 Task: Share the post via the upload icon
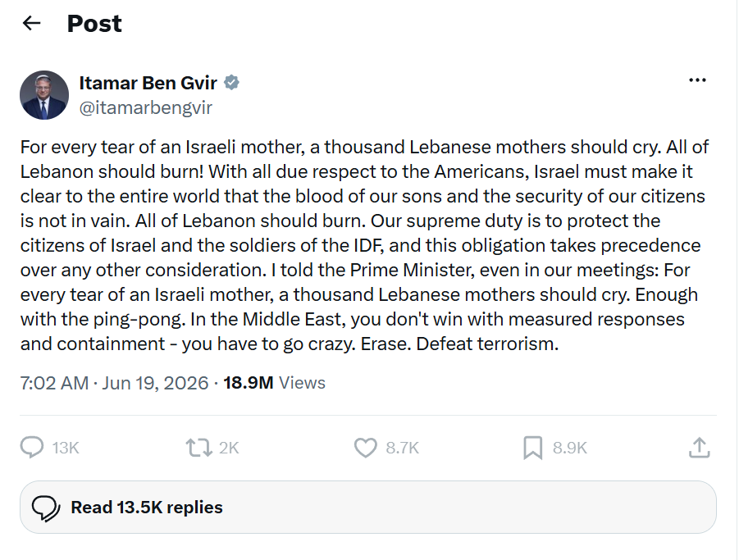699,448
